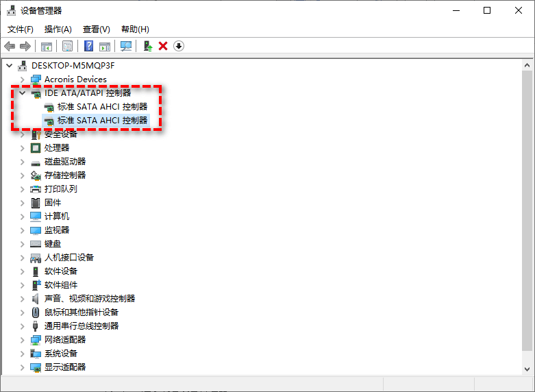Screen dimensions: 535x392
Task: Expand the 磁盘驱动器 category
Action: (x=22, y=162)
